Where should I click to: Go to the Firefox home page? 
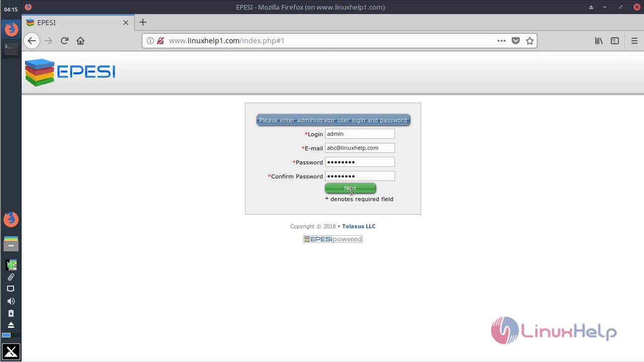(x=80, y=41)
